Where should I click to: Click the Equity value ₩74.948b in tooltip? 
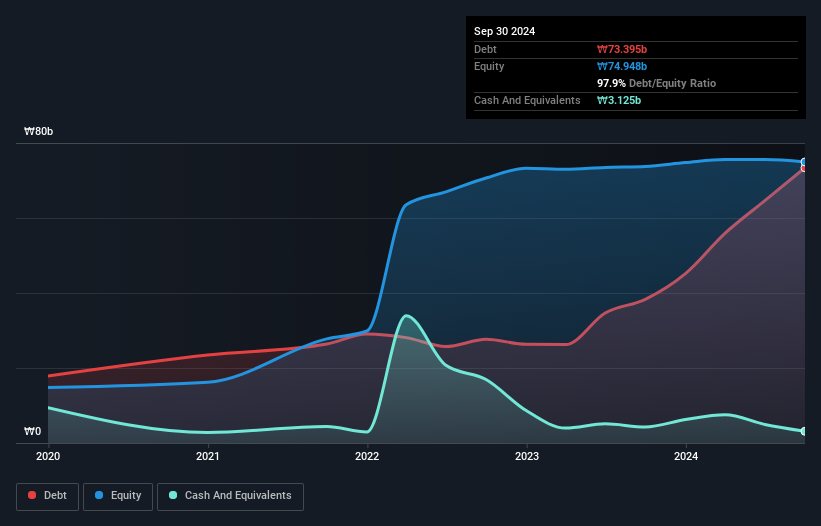pyautogui.click(x=622, y=66)
